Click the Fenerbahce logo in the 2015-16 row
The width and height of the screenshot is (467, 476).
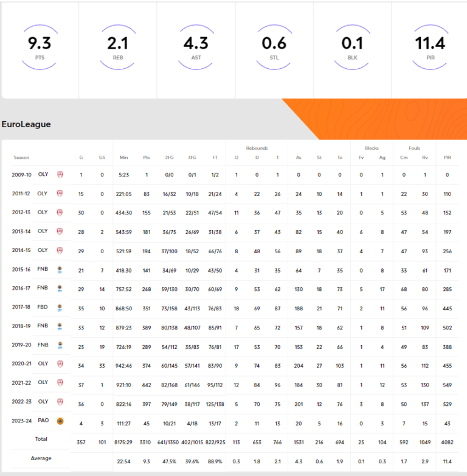[60, 269]
